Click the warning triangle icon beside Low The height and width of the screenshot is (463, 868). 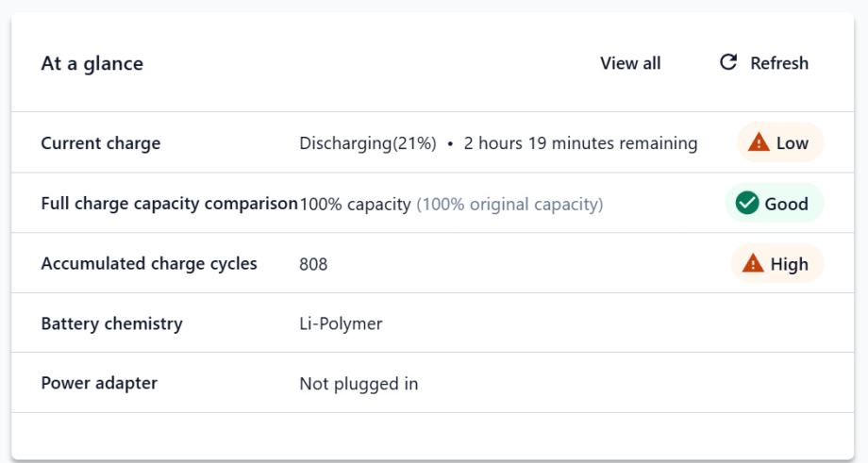pyautogui.click(x=759, y=143)
